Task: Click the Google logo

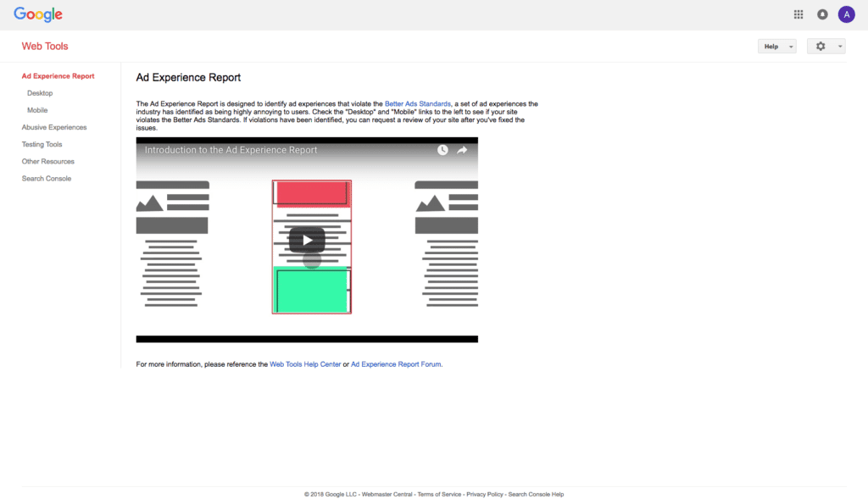Action: (x=38, y=14)
